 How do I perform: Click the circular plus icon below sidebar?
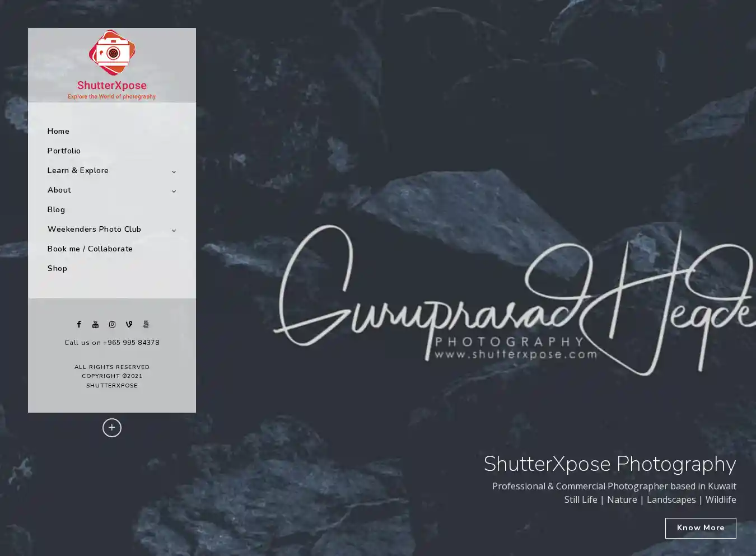coord(112,428)
